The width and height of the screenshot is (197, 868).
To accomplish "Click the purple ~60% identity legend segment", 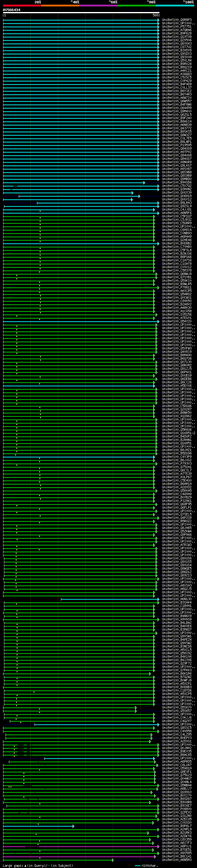I will [98, 6].
